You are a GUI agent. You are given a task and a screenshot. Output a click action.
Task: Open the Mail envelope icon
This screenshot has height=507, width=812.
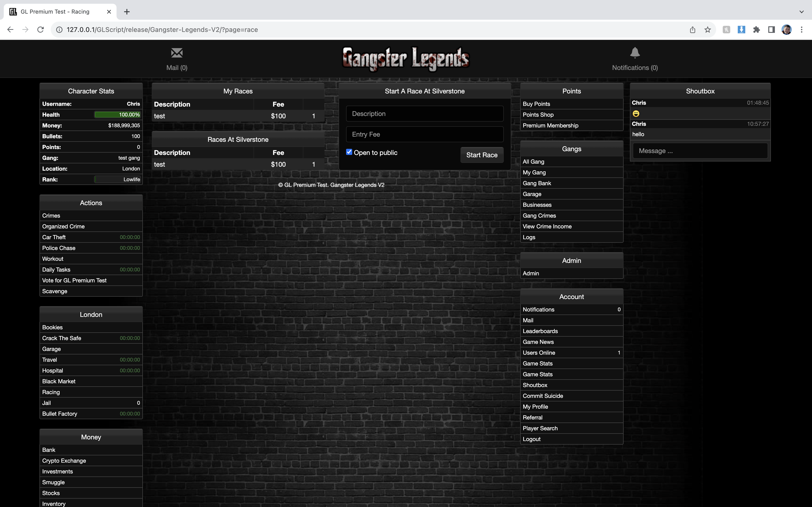(176, 53)
